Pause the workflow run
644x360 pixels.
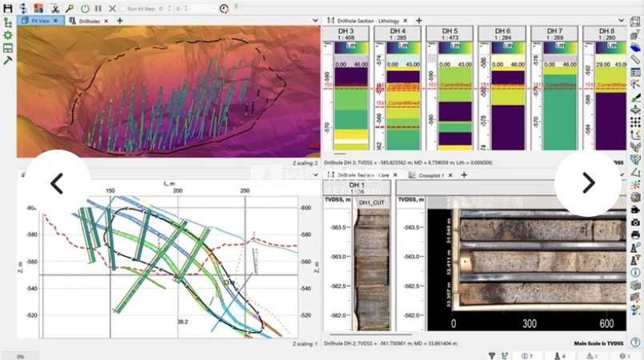(98, 8)
